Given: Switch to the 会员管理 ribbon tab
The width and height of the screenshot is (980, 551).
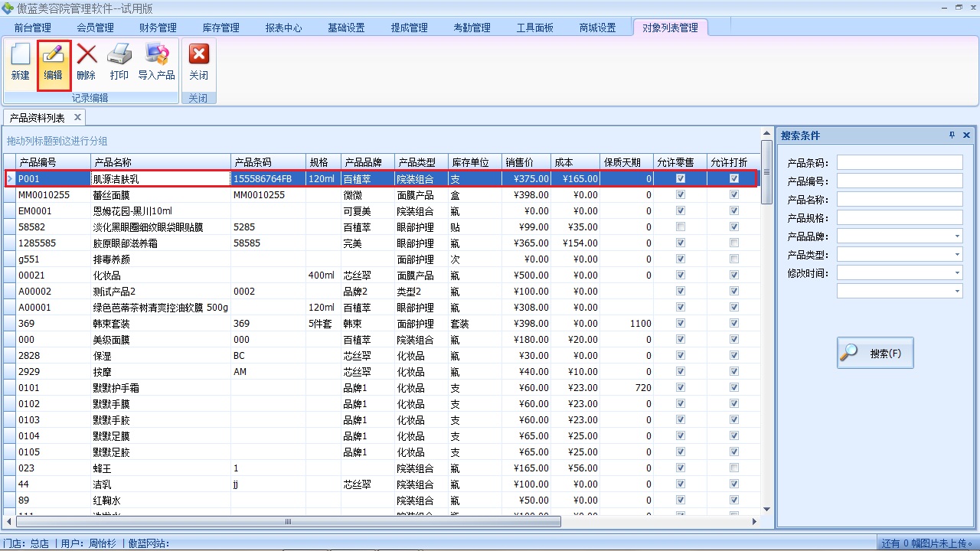Looking at the screenshot, I should tap(96, 28).
